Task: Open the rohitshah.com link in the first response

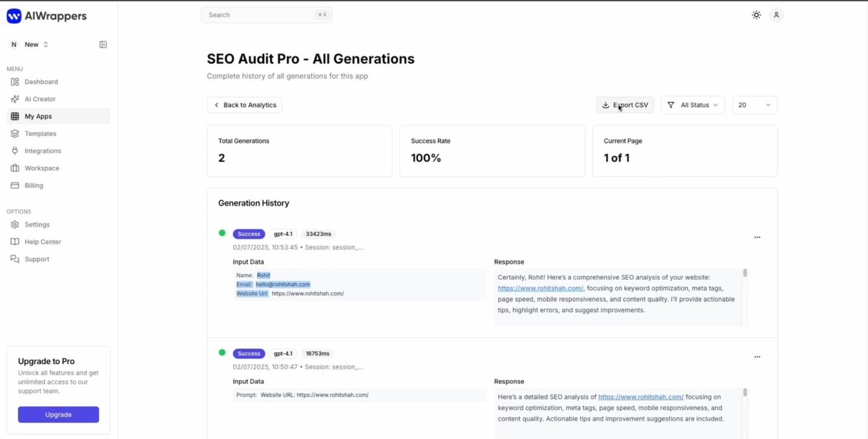Action: coord(540,288)
